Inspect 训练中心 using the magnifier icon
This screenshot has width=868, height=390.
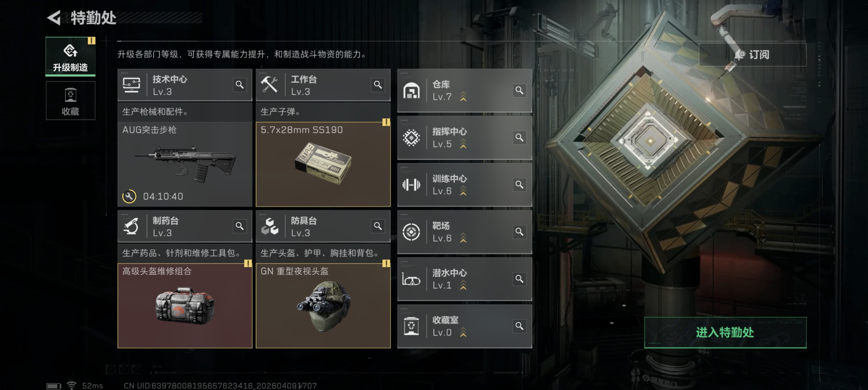[519, 185]
